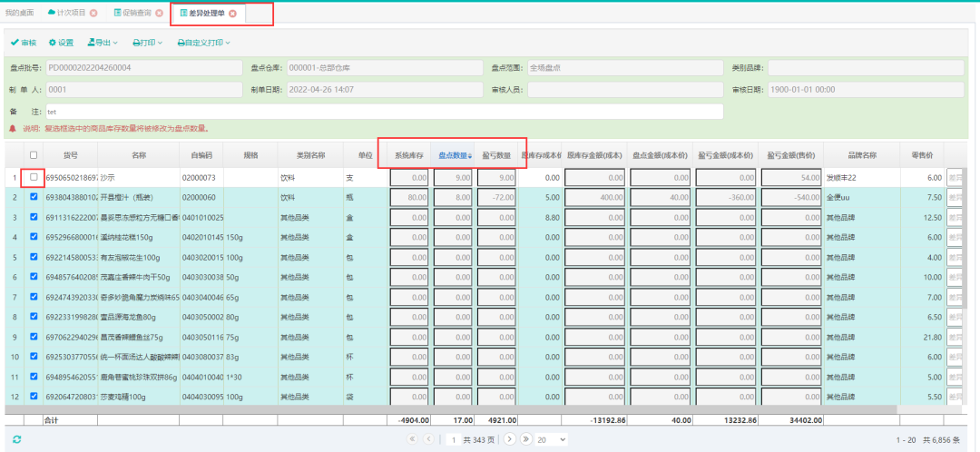Uncheck row 2 开昌橙汁 checkbox

[x=34, y=196]
